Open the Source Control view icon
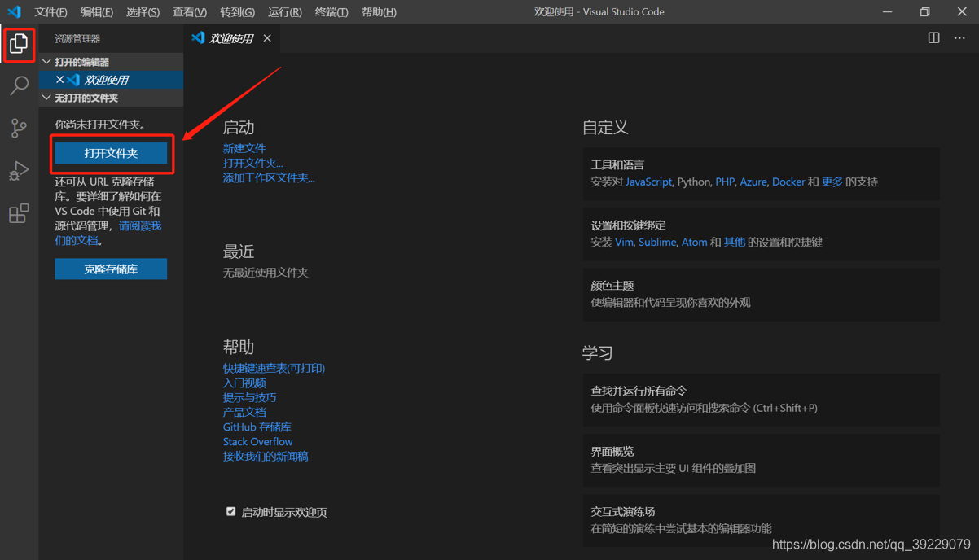Viewport: 979px width, 560px height. [19, 128]
